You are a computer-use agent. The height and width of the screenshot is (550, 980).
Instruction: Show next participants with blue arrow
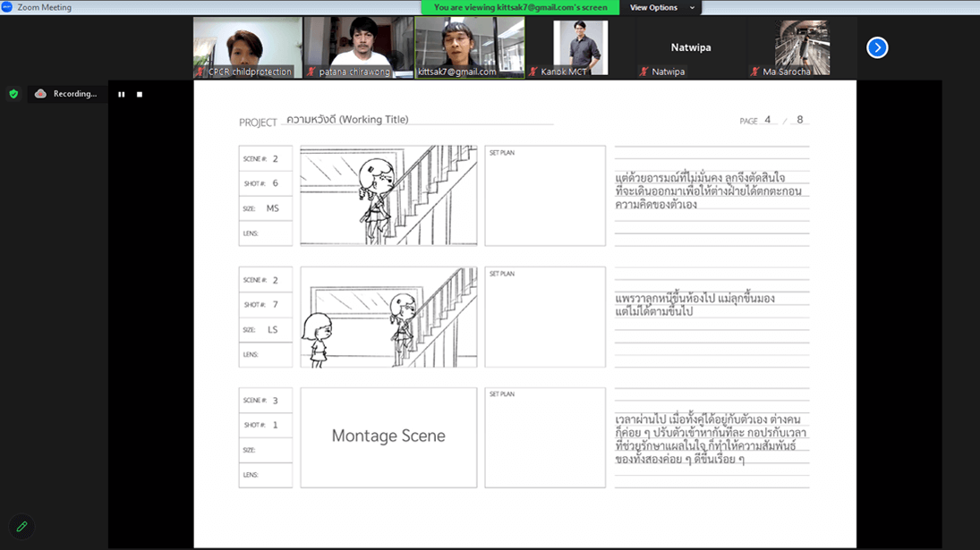click(x=877, y=47)
